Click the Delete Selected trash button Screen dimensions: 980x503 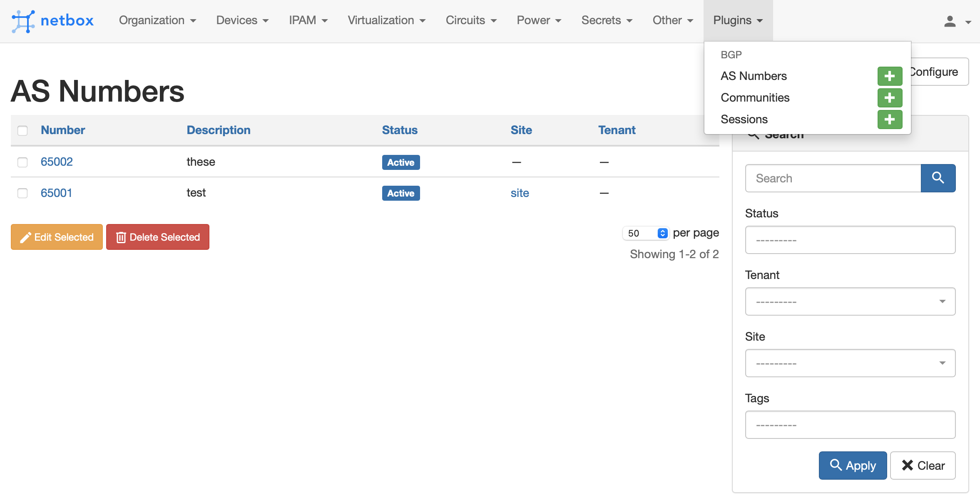[x=157, y=237]
